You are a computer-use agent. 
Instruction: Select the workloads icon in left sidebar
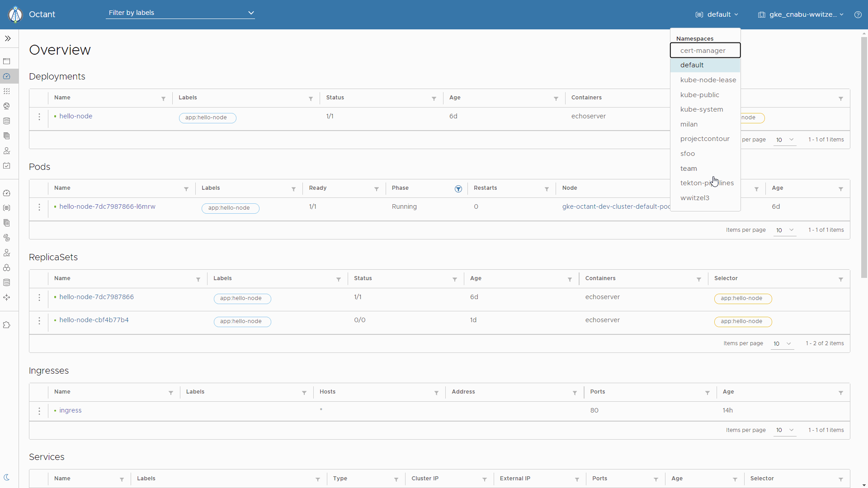(7, 91)
